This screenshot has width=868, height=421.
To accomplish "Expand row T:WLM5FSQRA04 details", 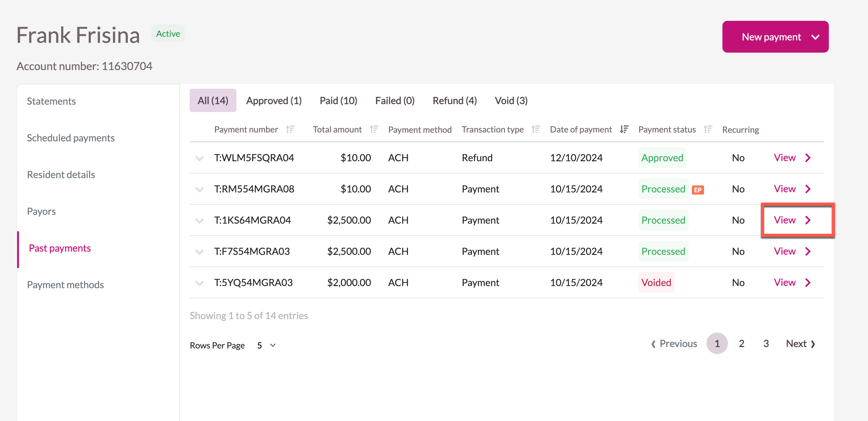I will [x=199, y=158].
